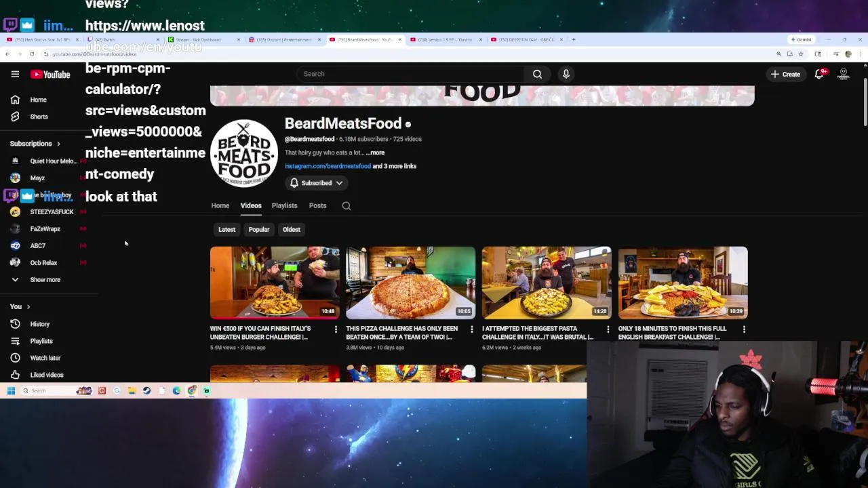Filter videos by Popular
868x488 pixels.
tap(259, 230)
